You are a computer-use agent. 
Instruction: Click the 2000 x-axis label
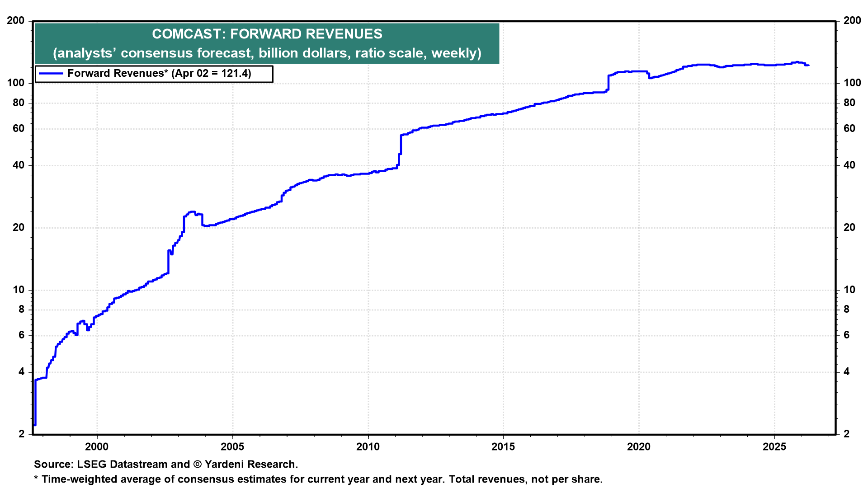click(97, 447)
